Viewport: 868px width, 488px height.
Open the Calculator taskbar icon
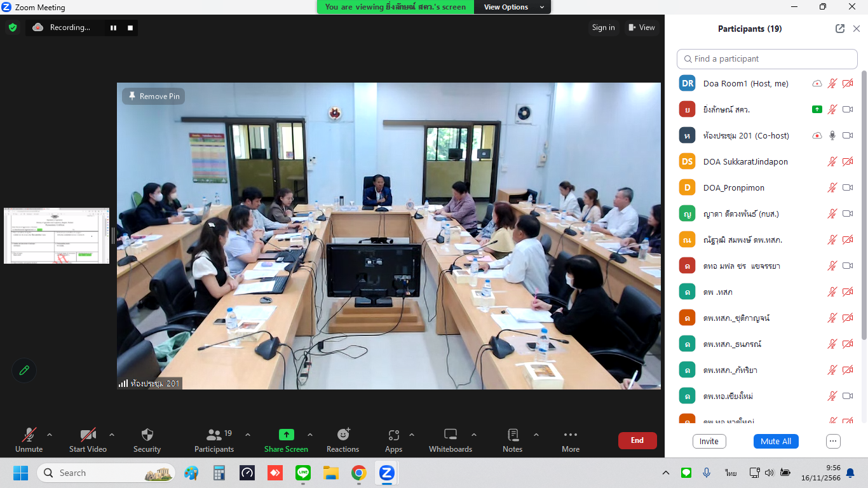pos(219,473)
